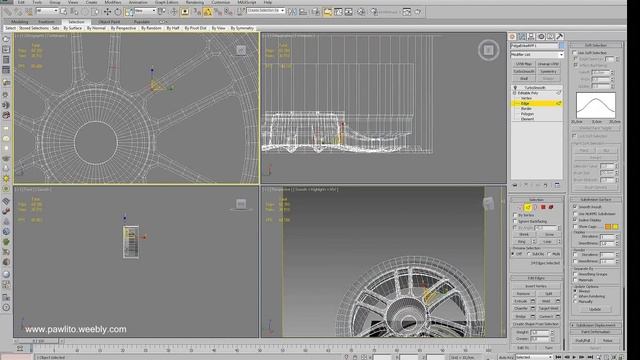640x360 pixels.
Task: Open the Material Editor icon
Action: [x=361, y=12]
